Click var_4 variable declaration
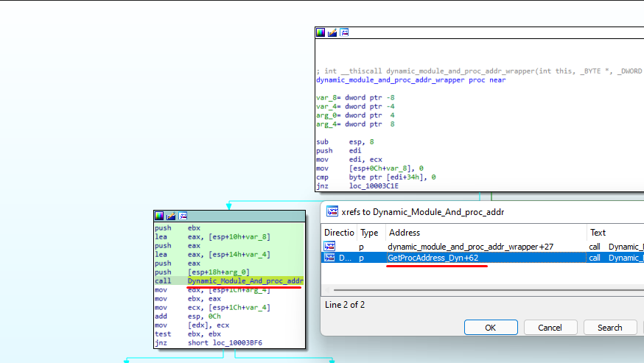The height and width of the screenshot is (363, 644). 355,106
